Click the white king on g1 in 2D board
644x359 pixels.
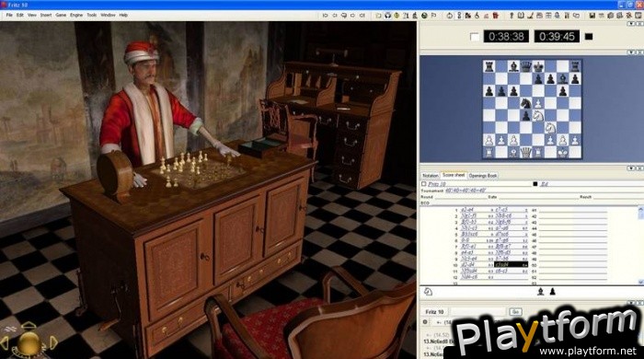563,153
